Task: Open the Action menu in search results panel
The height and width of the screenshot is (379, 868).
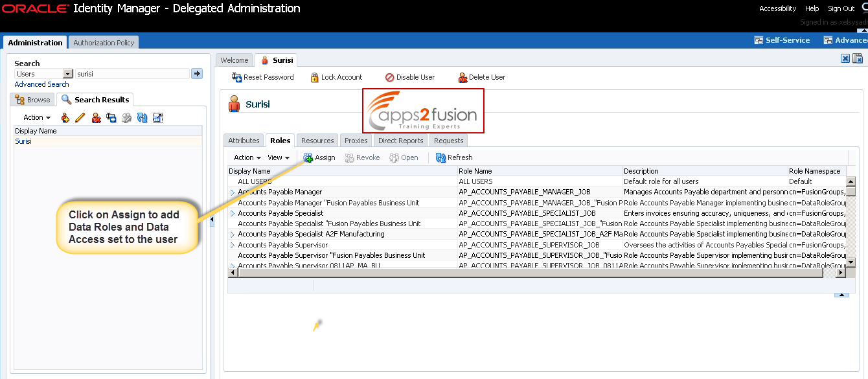Action: pos(37,118)
